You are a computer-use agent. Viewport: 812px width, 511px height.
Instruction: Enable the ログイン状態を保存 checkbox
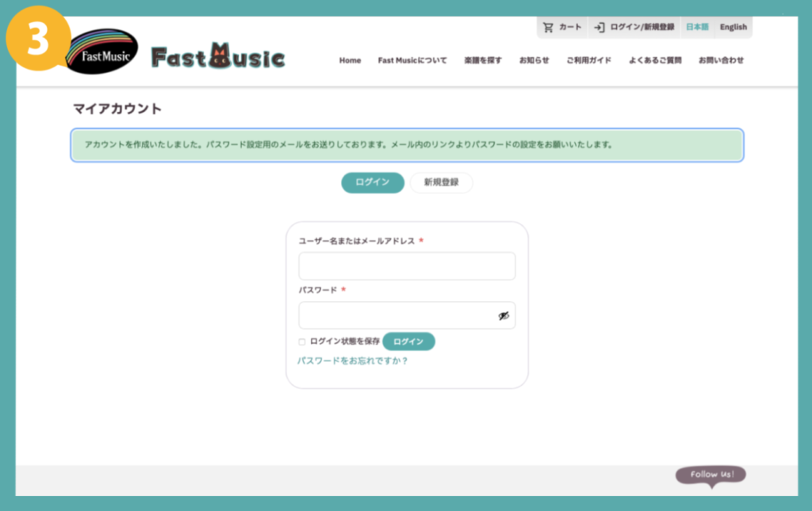click(302, 342)
